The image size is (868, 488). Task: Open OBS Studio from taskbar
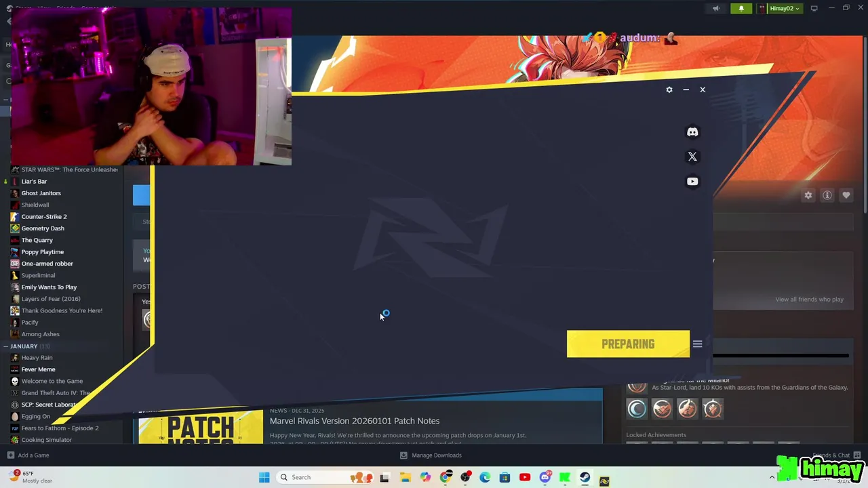tap(465, 477)
